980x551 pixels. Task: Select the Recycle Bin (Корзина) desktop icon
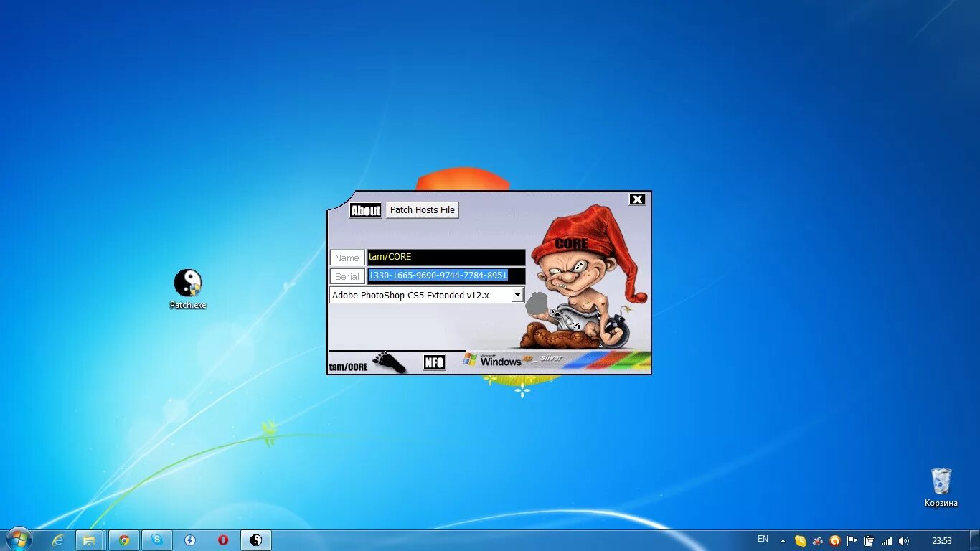click(941, 488)
